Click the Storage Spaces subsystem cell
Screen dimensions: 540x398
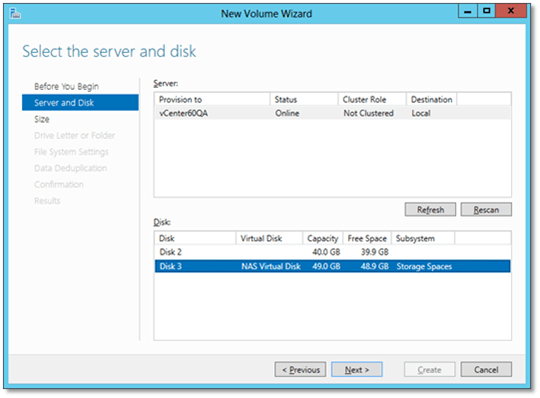click(424, 266)
